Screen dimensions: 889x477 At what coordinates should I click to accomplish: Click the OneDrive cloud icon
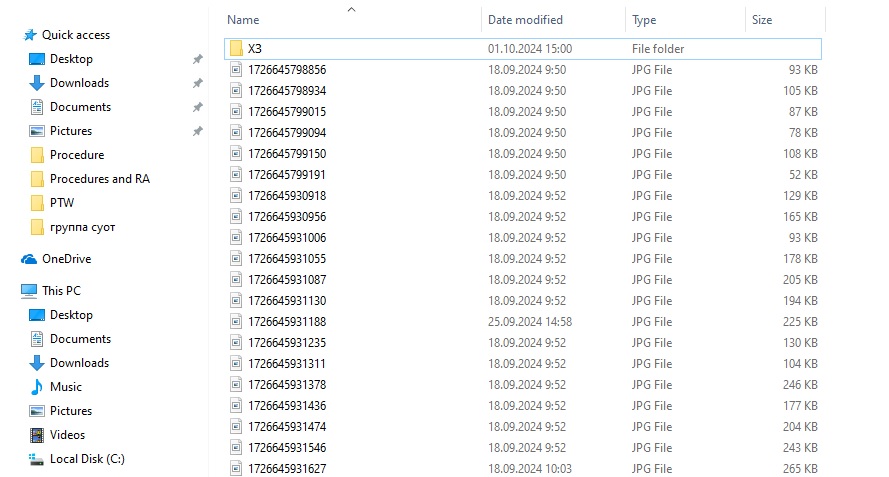coord(29,259)
